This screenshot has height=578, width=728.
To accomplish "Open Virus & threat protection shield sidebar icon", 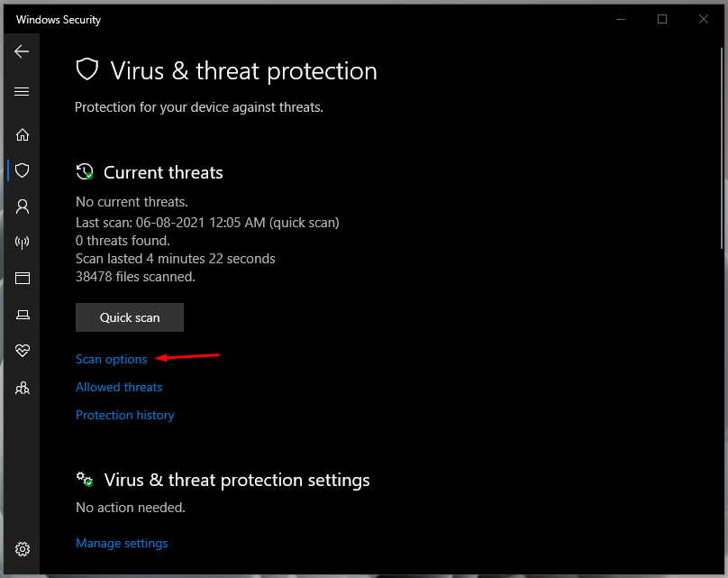I will (23, 170).
